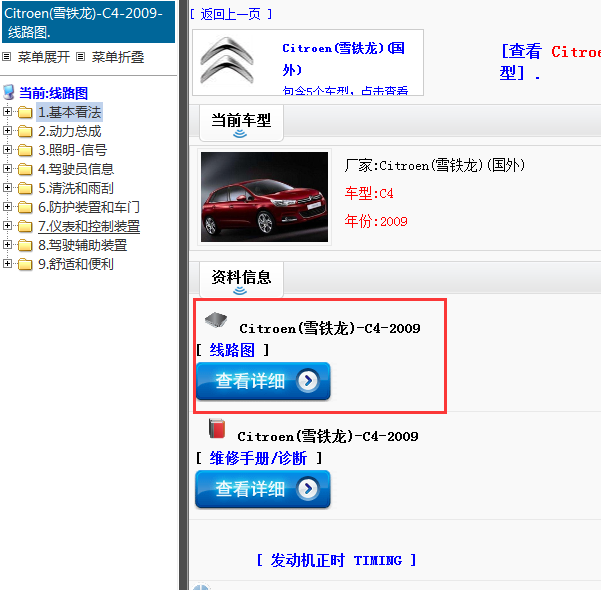This screenshot has width=601, height=590.
Task: Click the red book icon for 维修手册
Action: click(x=217, y=429)
